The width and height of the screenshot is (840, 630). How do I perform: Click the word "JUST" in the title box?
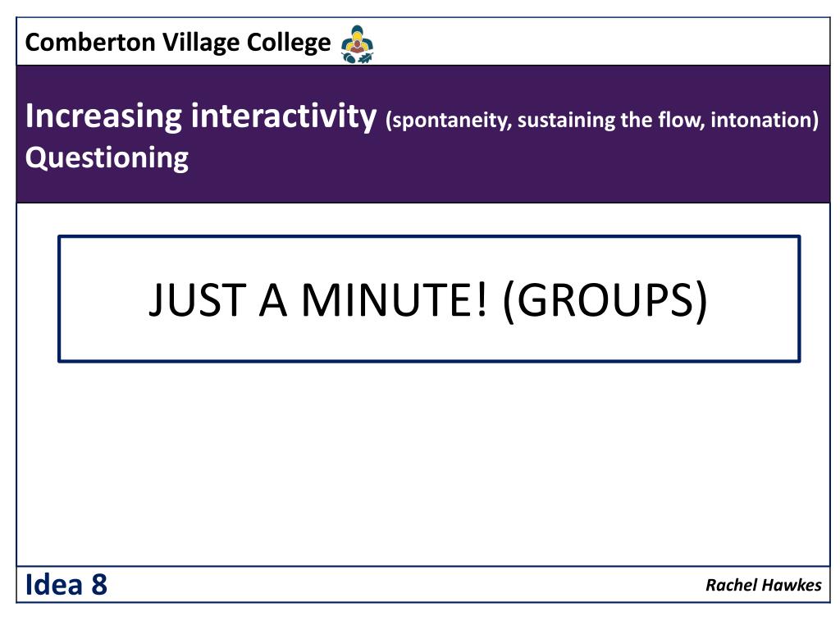[198, 299]
